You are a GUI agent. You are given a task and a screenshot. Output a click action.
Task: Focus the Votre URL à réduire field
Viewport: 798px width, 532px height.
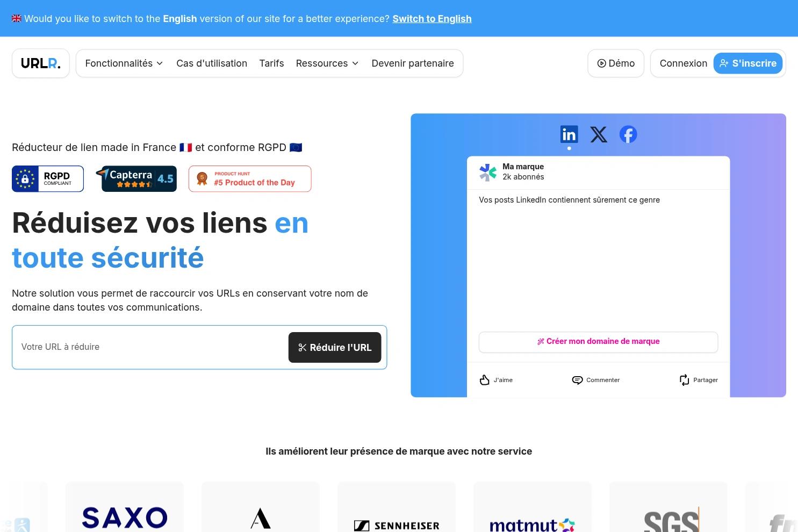pyautogui.click(x=150, y=347)
